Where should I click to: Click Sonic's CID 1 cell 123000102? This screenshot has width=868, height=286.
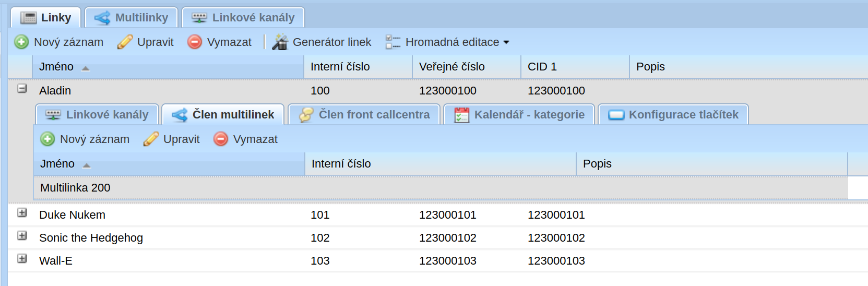(x=556, y=238)
